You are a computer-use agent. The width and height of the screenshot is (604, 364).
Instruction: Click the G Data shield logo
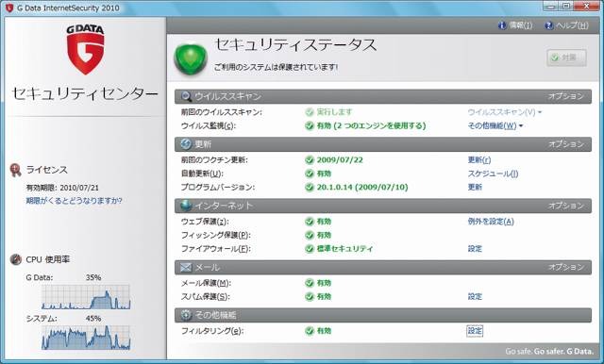pos(85,50)
